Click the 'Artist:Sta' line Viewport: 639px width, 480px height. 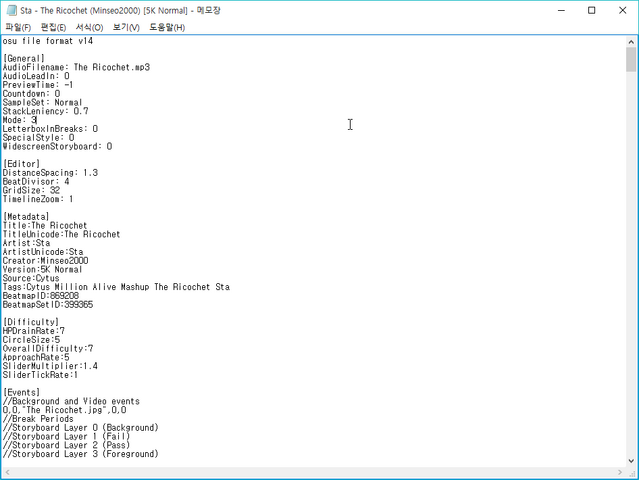coord(26,243)
